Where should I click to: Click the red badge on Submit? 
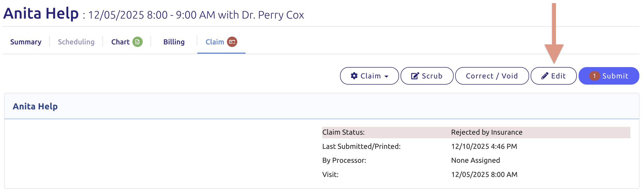pos(594,76)
